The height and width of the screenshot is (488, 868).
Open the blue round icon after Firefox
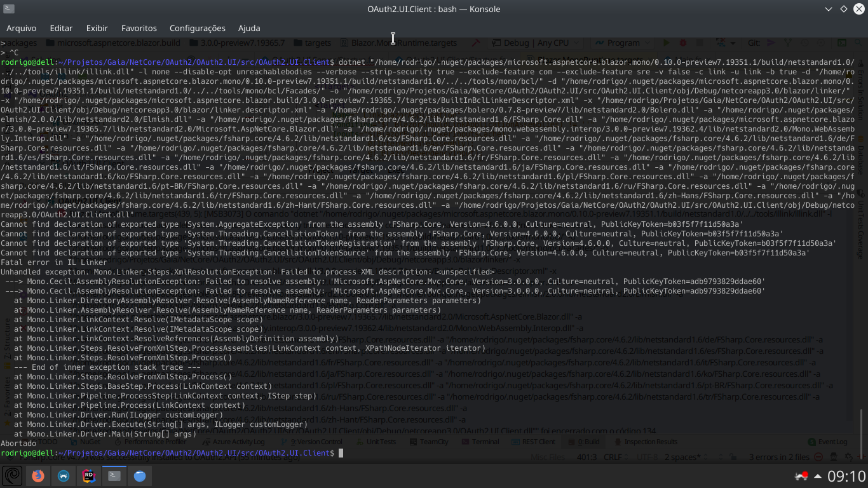64,475
